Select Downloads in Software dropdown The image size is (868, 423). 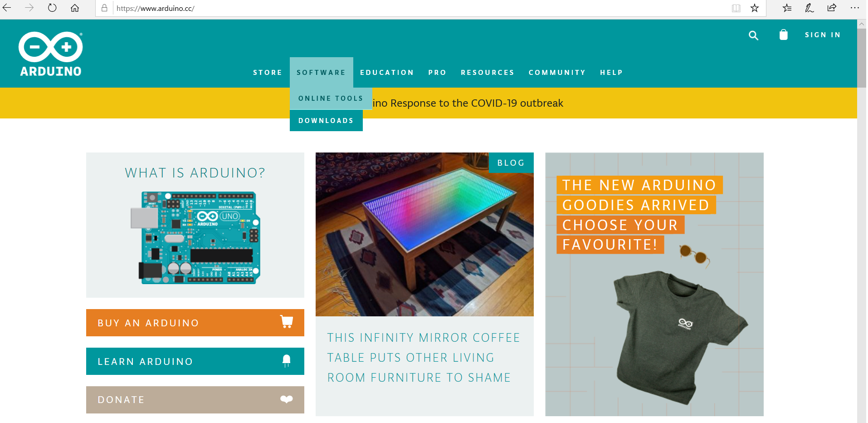[326, 121]
